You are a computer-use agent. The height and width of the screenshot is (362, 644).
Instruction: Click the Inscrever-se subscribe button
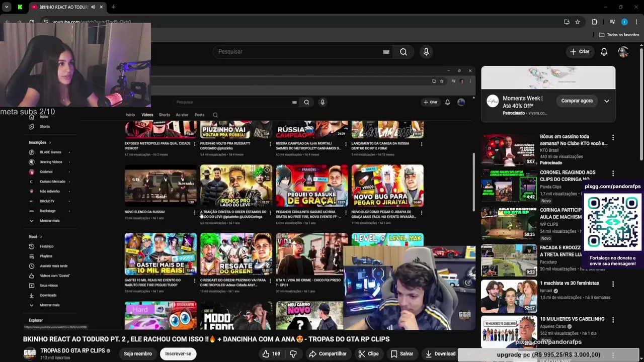click(178, 354)
